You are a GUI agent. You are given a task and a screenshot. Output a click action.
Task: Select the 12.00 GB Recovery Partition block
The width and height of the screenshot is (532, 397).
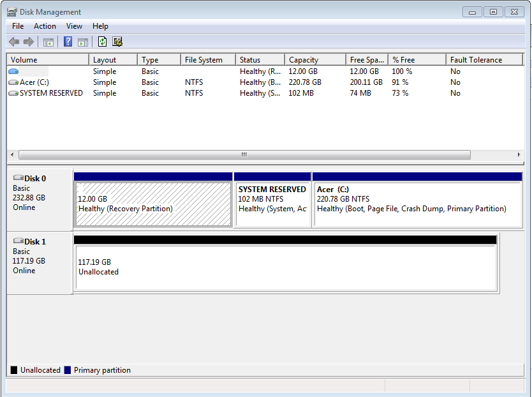(x=153, y=204)
